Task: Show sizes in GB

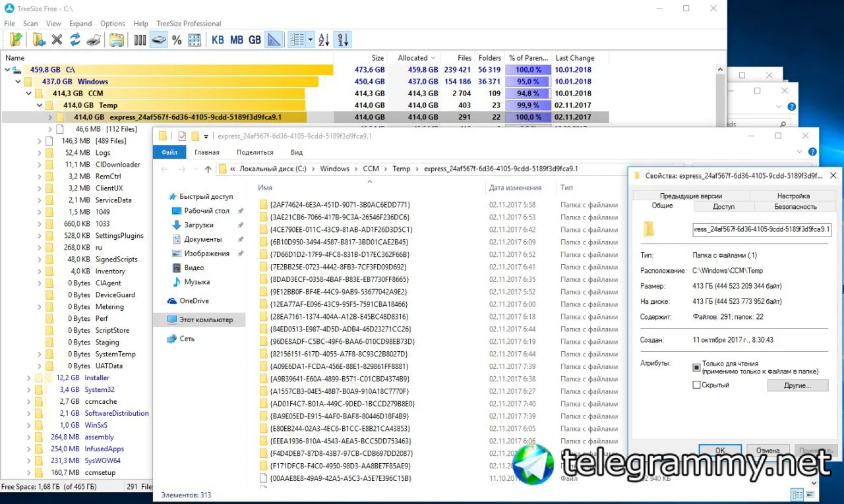Action: coord(255,40)
